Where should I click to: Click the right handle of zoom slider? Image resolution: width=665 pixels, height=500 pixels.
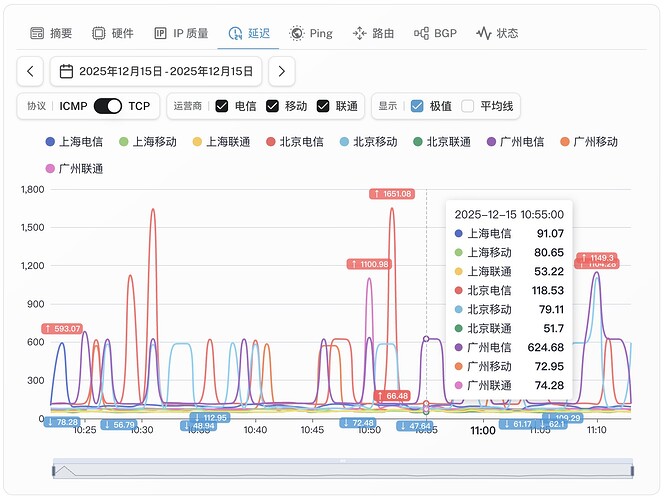click(632, 471)
